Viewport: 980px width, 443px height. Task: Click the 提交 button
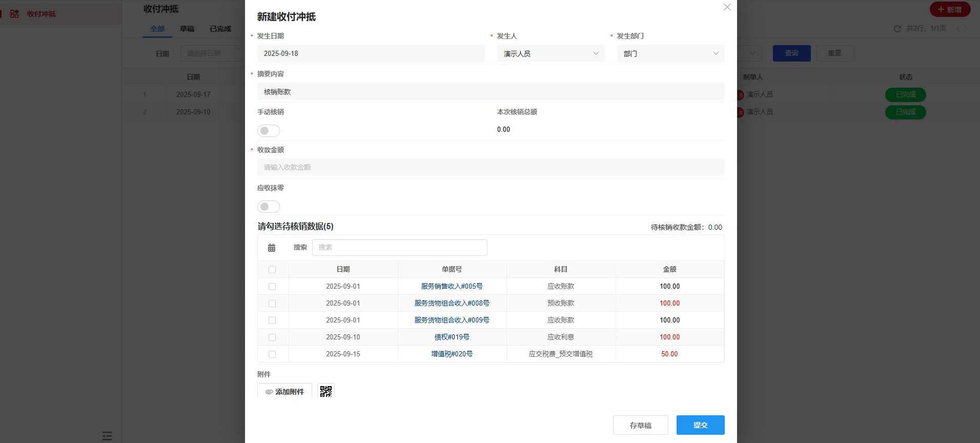click(700, 425)
